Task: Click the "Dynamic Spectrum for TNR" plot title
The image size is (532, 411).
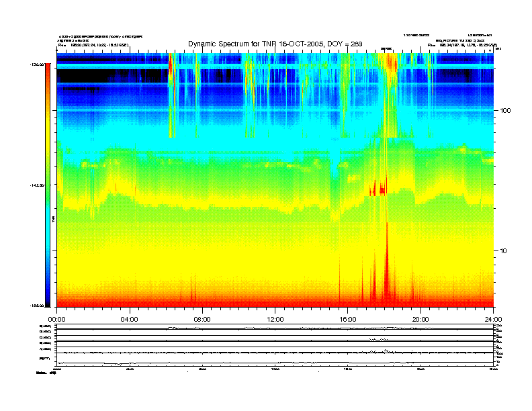Action: coord(275,44)
